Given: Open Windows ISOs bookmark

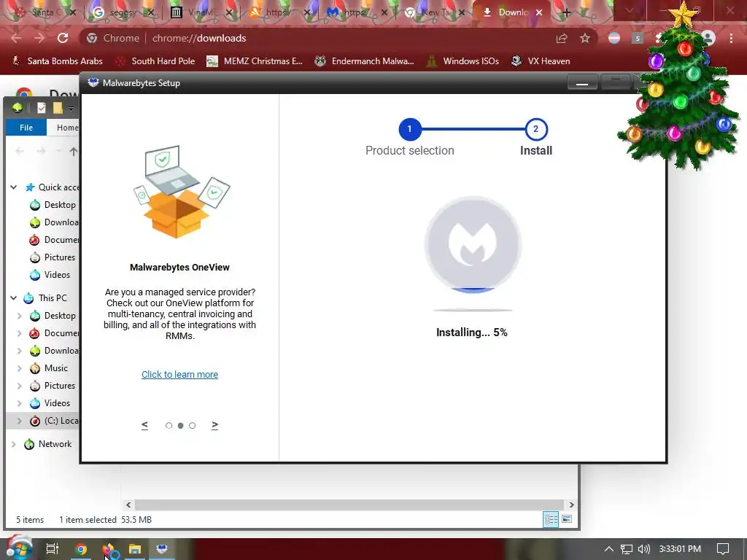Looking at the screenshot, I should (x=462, y=61).
